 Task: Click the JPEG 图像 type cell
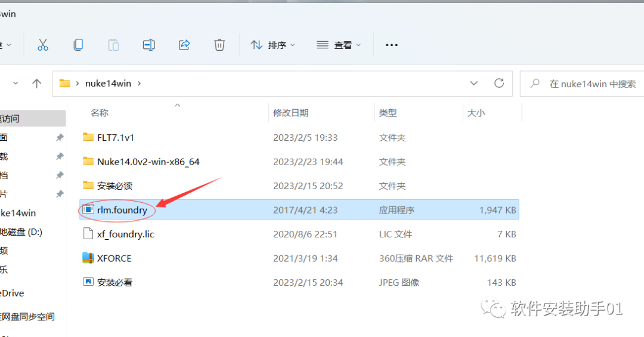click(x=399, y=283)
